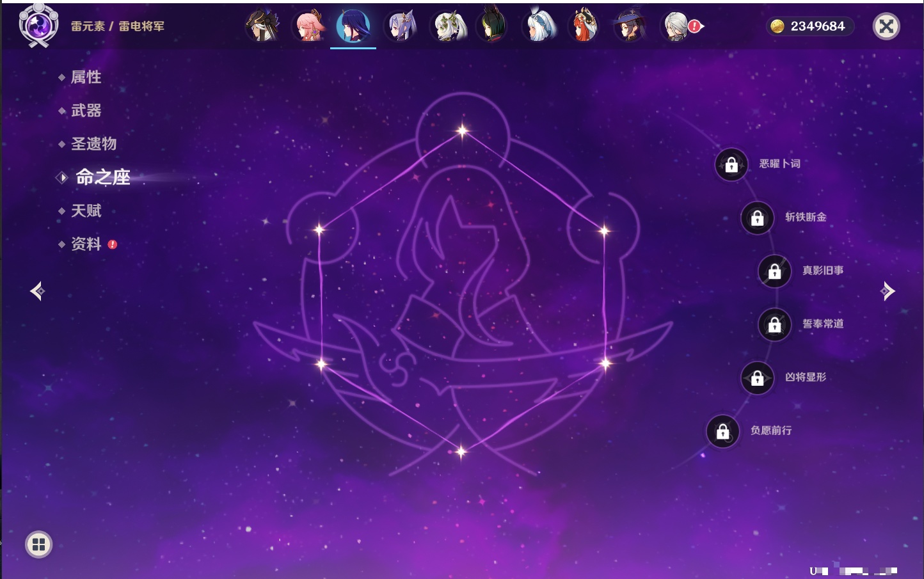Open the locked 负愿前行 constellation node
The image size is (924, 579).
(723, 431)
